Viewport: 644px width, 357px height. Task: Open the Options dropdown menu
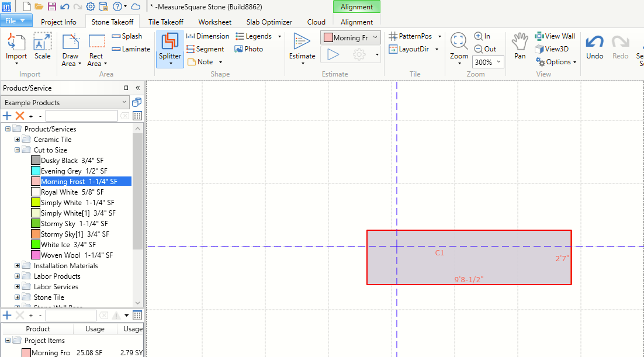(556, 62)
